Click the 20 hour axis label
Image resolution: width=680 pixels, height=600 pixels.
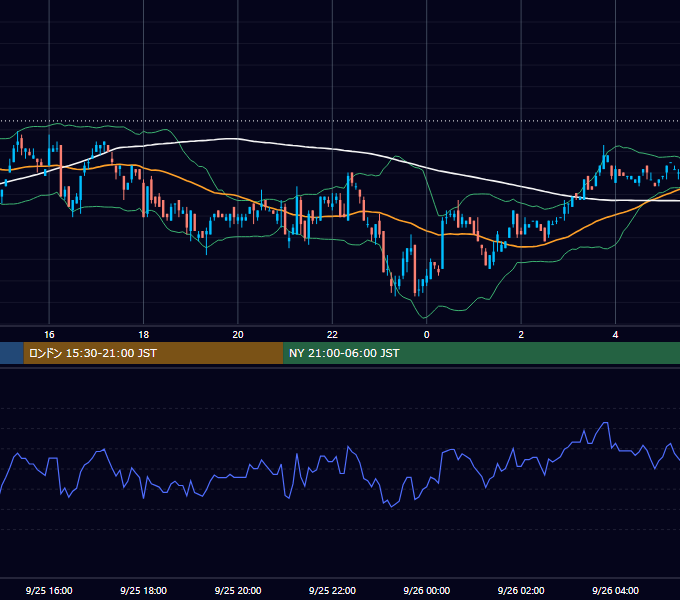238,335
